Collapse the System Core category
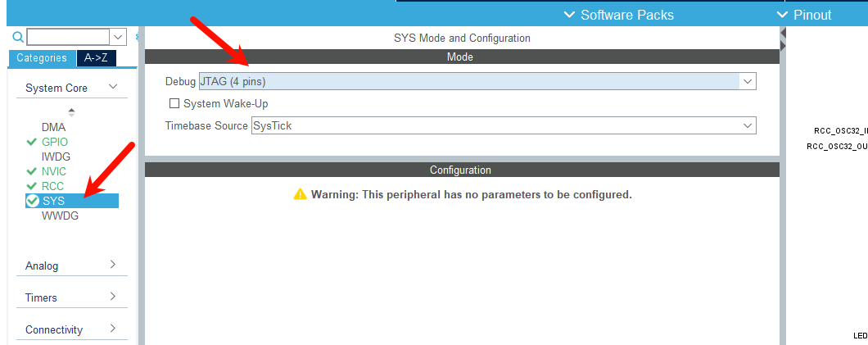The image size is (868, 345). tap(113, 87)
